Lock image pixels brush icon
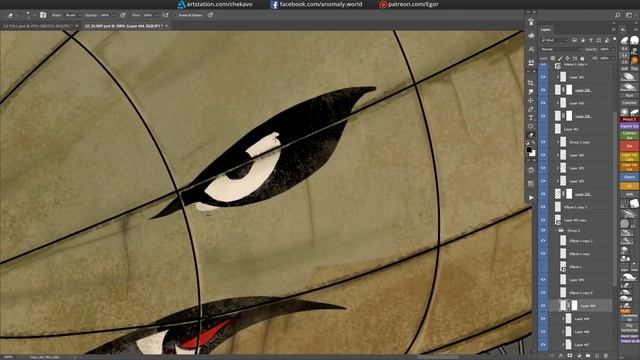This screenshot has width=640, height=360. click(x=560, y=58)
